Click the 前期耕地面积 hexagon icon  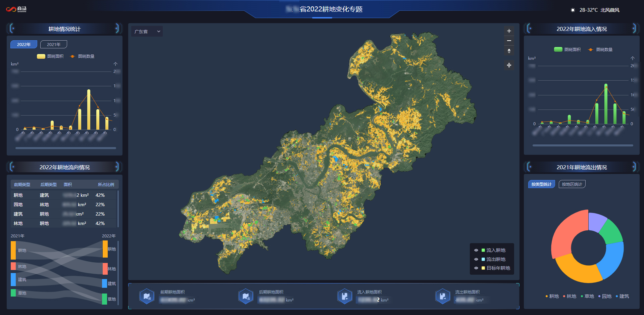[x=147, y=297]
